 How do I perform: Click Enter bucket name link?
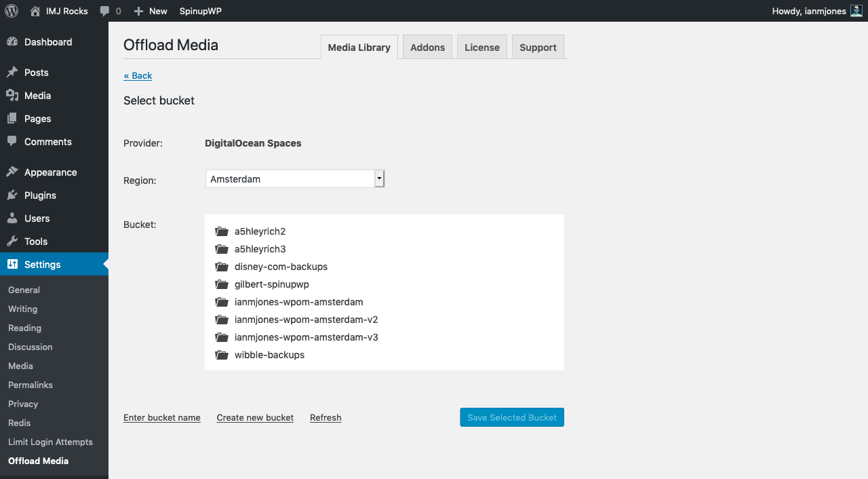[x=162, y=417]
